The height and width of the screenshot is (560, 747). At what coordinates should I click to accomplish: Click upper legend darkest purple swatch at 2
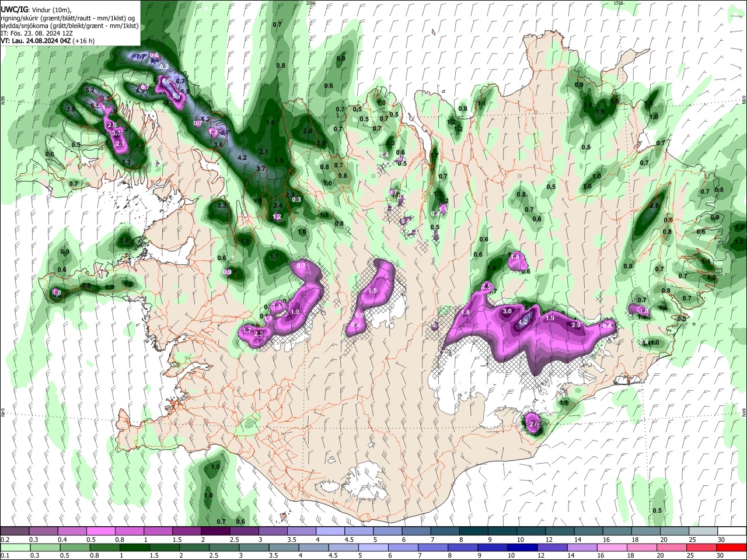(215, 531)
